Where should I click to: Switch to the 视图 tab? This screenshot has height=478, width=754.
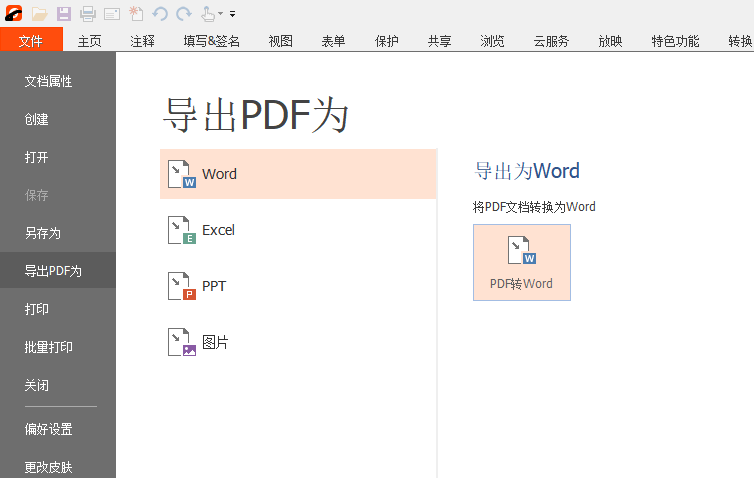click(x=280, y=41)
